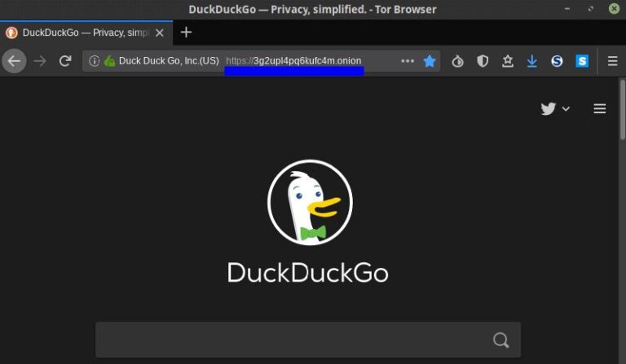Open the DuckDuckGo page side menu
The image size is (626, 364).
(600, 108)
